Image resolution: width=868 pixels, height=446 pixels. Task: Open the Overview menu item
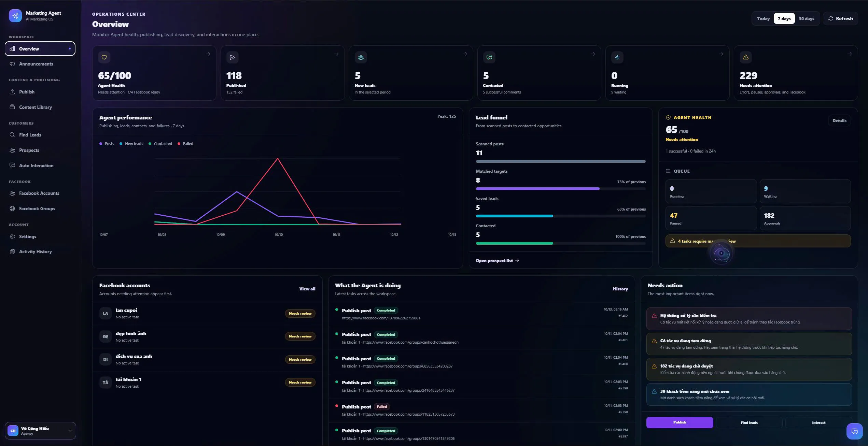(x=40, y=48)
